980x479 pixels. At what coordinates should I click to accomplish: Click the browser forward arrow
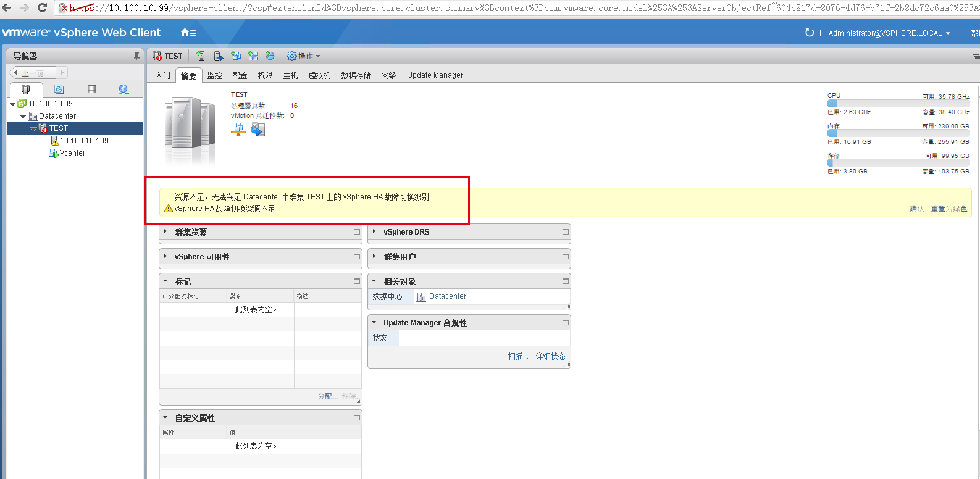(x=24, y=8)
